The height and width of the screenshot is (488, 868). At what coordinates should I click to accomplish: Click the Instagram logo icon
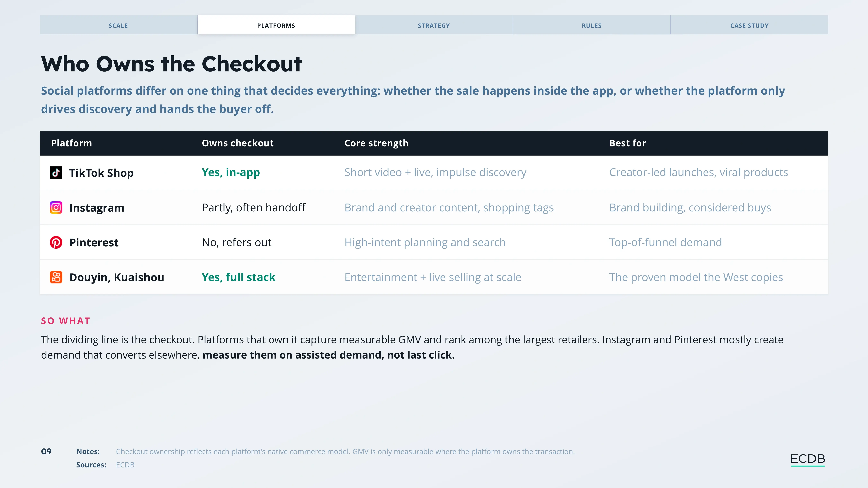click(56, 208)
